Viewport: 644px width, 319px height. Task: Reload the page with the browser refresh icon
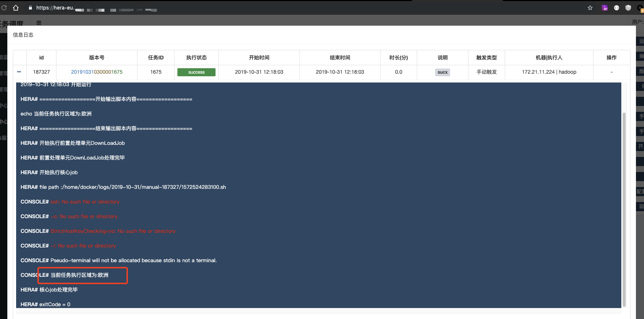[4, 7]
